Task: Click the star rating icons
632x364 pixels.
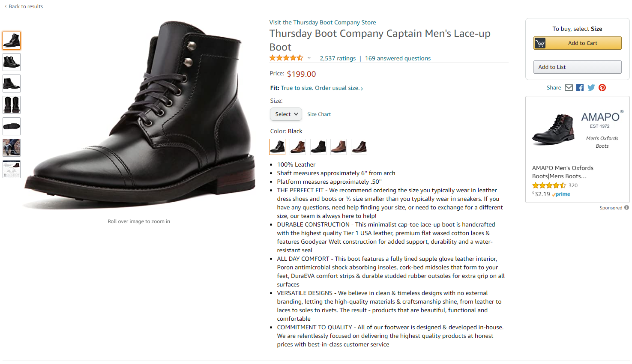Action: coord(286,58)
